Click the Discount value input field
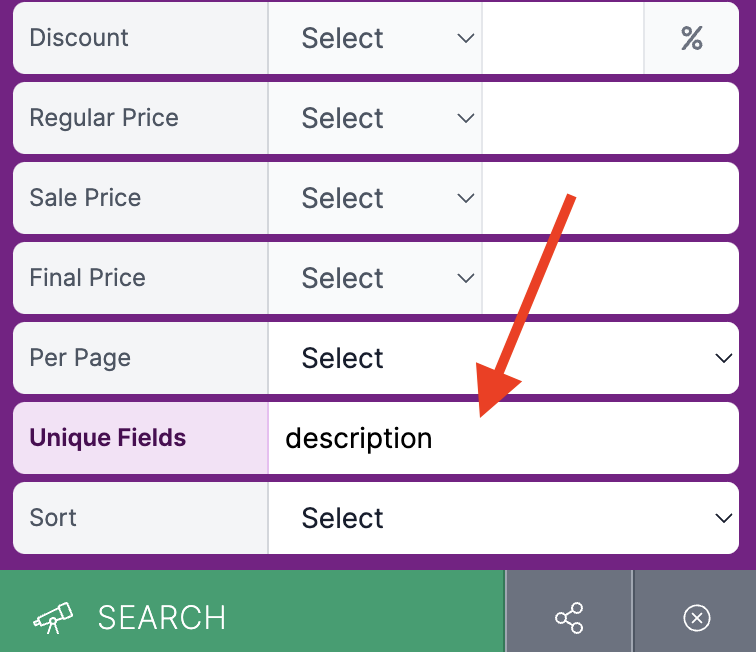The width and height of the screenshot is (756, 652). (x=563, y=38)
